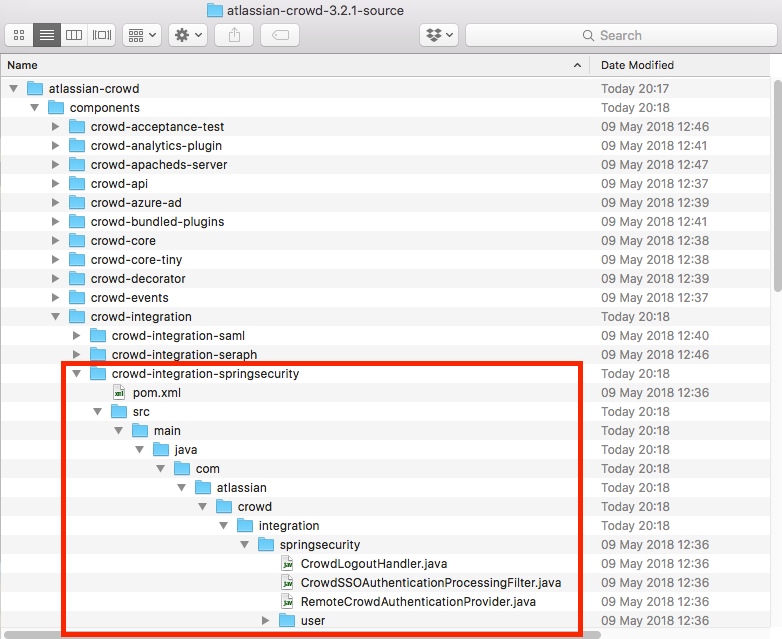Switch to column view mode
The image size is (782, 639).
[74, 35]
